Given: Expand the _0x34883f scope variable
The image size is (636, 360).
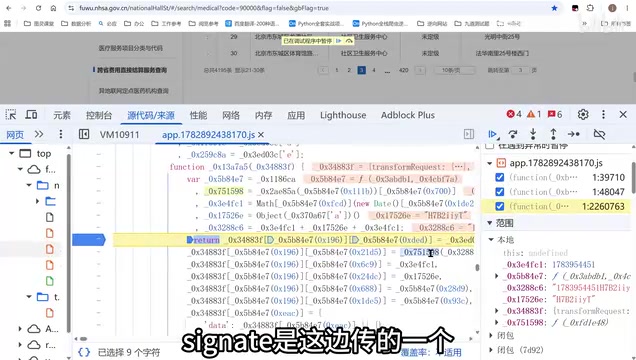Looking at the screenshot, I should click(497, 311).
